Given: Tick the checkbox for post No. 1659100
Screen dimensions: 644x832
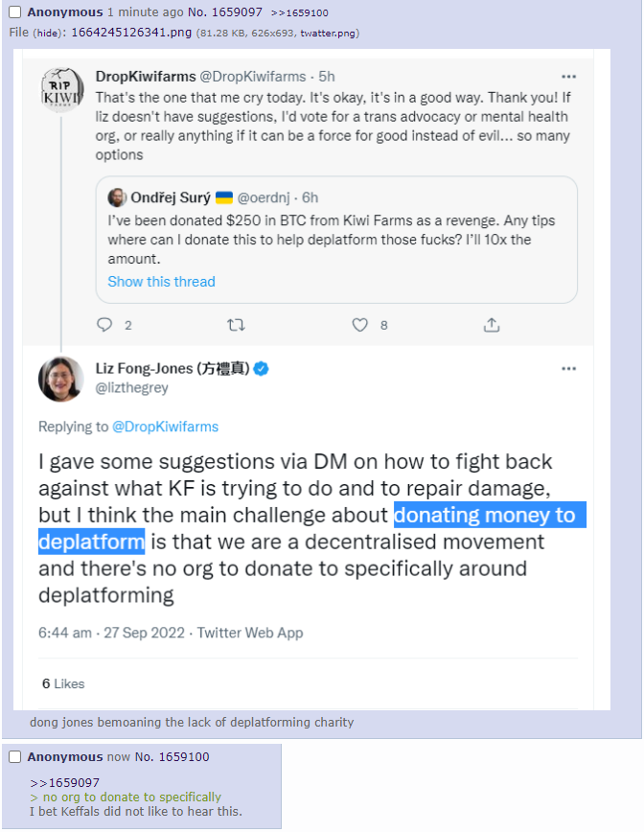Looking at the screenshot, I should pyautogui.click(x=14, y=757).
